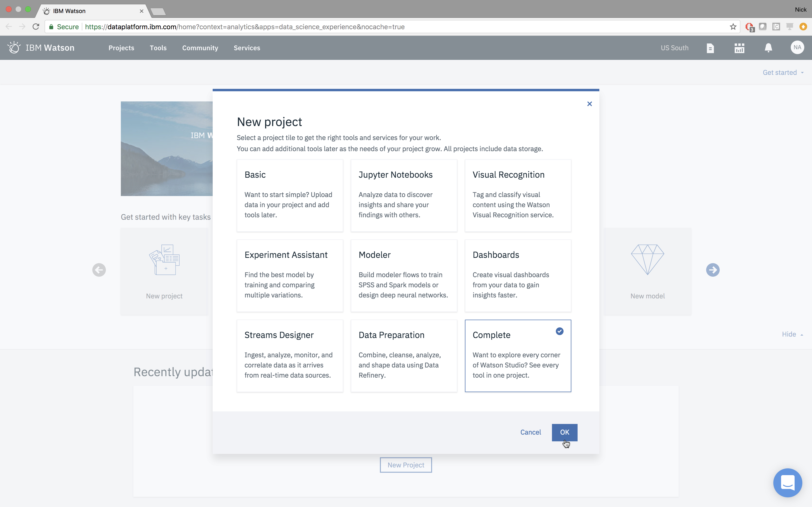Viewport: 812px width, 507px height.
Task: Click the IBM Watson logo icon
Action: coord(14,47)
